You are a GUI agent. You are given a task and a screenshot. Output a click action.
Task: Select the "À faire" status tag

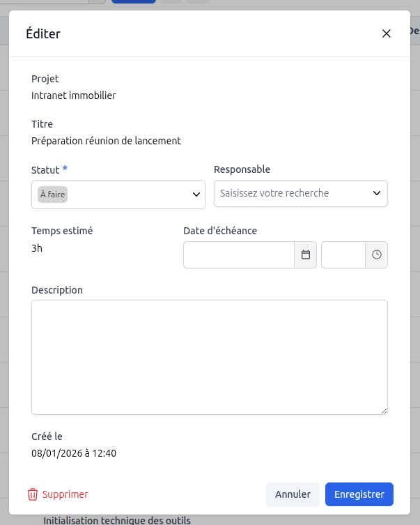[52, 195]
